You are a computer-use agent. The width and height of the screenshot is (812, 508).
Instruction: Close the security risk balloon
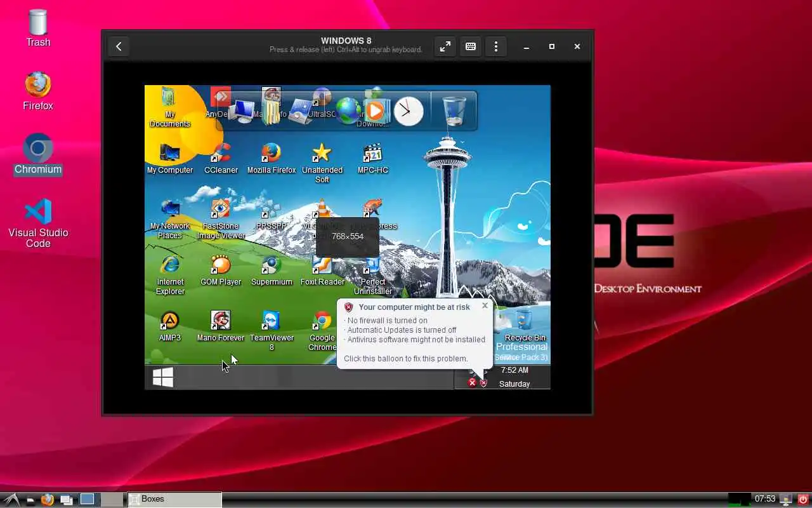(x=485, y=305)
